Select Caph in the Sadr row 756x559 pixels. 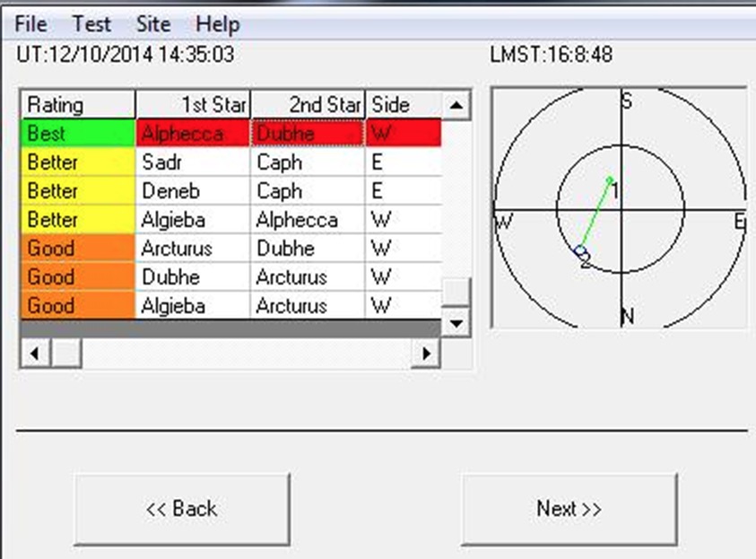coord(308,162)
